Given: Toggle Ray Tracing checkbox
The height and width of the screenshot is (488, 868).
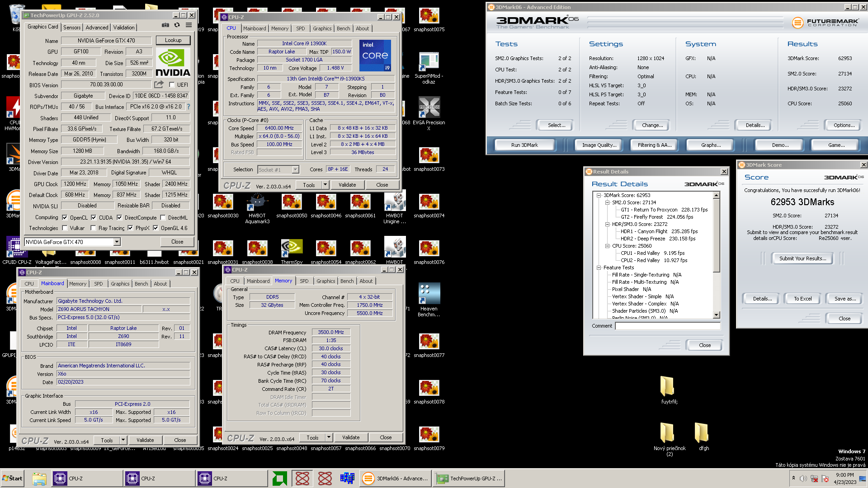Looking at the screenshot, I should 93,228.
